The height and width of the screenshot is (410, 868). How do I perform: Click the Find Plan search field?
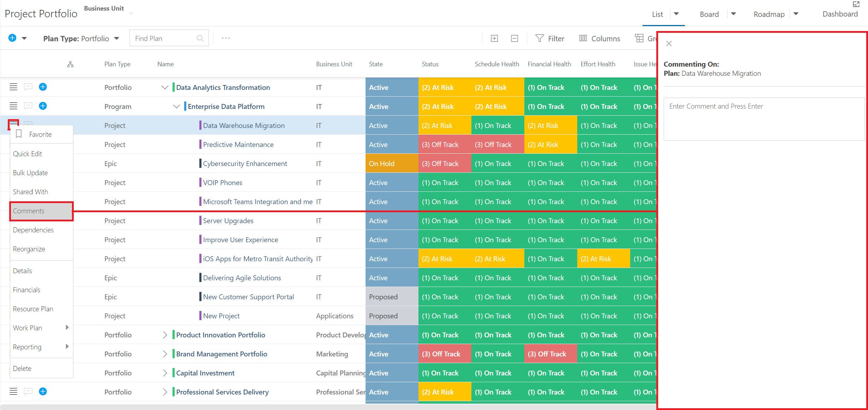[169, 38]
